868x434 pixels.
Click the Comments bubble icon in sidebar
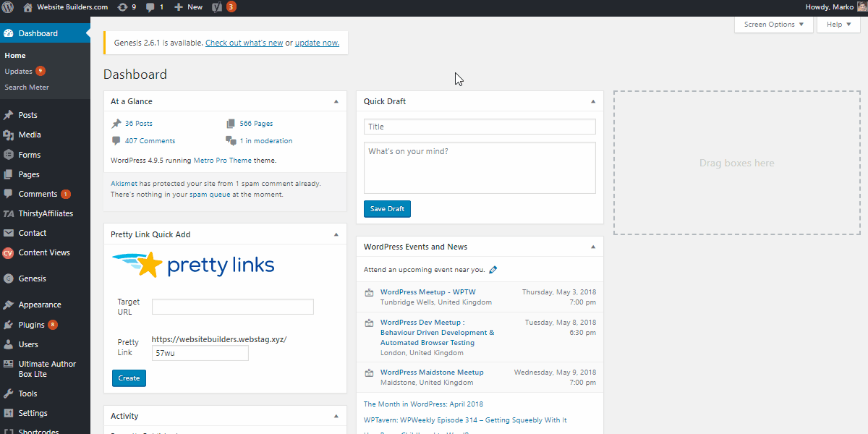[x=8, y=194]
